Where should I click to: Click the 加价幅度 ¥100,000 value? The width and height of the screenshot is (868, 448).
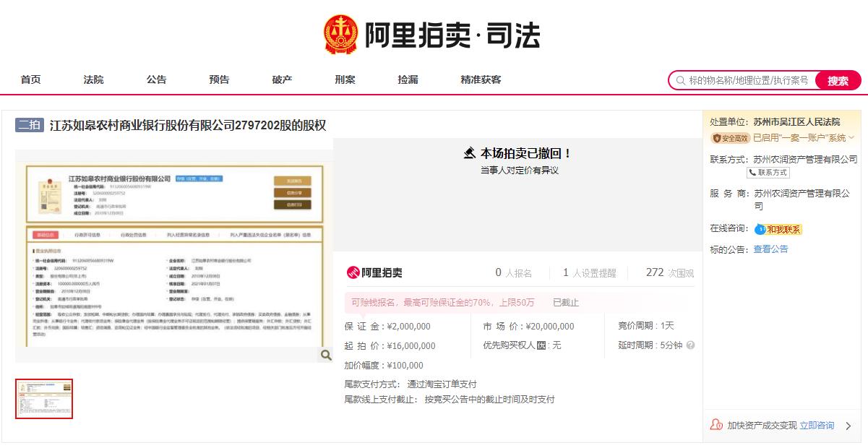405,366
